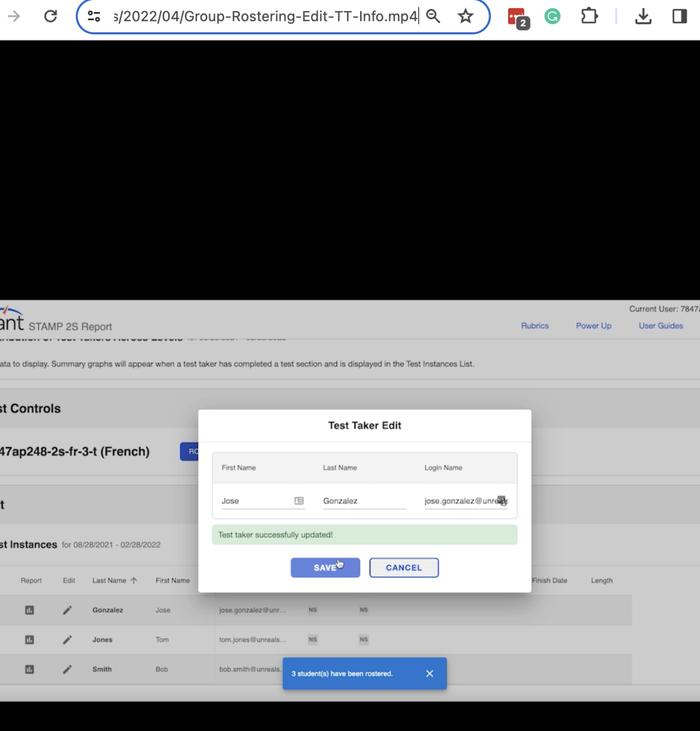The width and height of the screenshot is (700, 731).
Task: Open the report icon for Smith row
Action: tap(29, 669)
